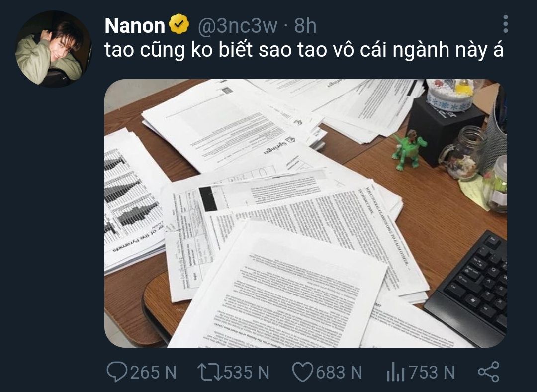Click the retweet arrows icon
This screenshot has width=537, height=392.
click(x=210, y=372)
